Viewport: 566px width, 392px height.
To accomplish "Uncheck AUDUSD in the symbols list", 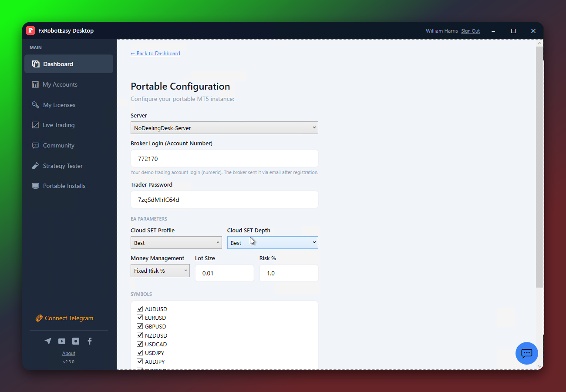I will pyautogui.click(x=140, y=308).
